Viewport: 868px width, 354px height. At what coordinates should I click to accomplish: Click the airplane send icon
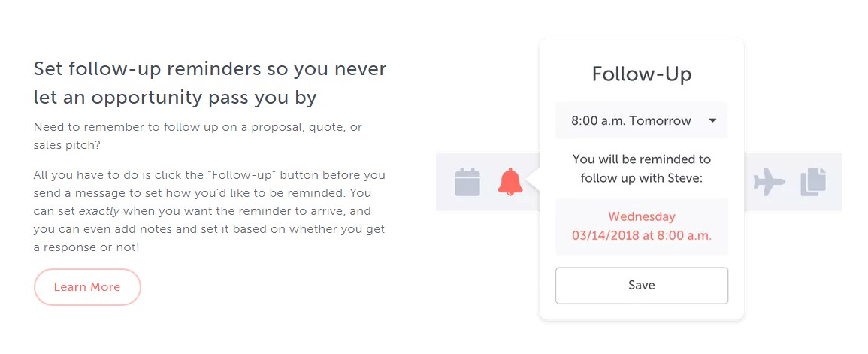[x=769, y=182]
